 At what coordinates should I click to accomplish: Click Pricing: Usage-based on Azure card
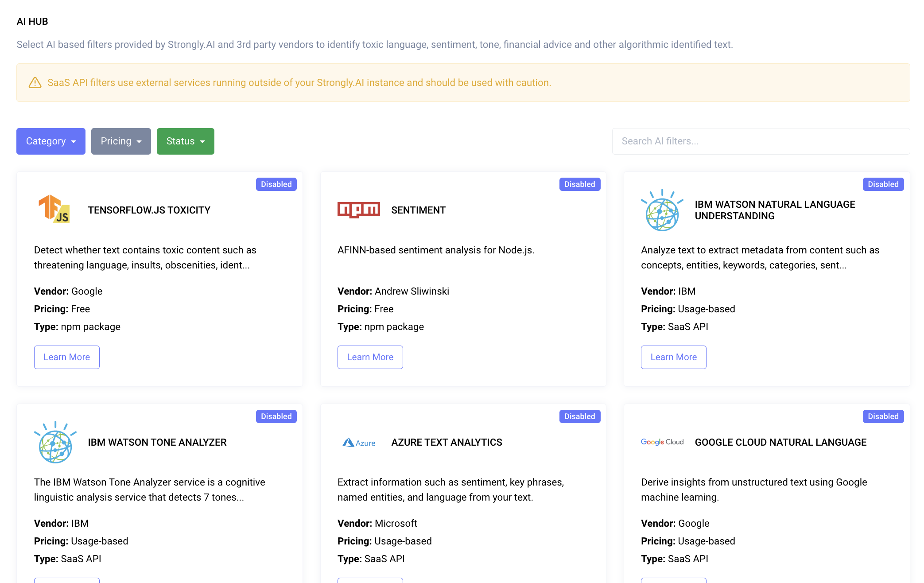[x=384, y=541]
